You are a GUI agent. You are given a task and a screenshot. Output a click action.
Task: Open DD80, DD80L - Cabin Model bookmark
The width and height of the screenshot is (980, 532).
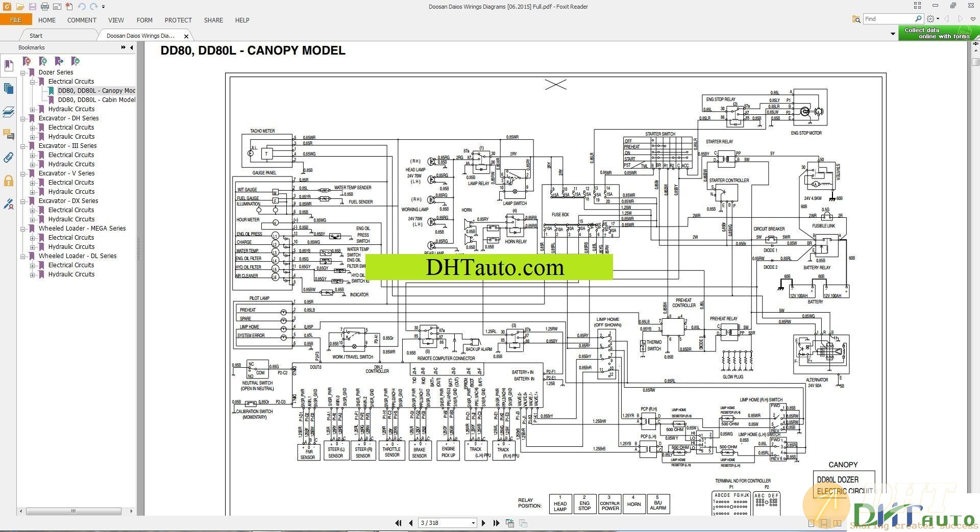[x=96, y=100]
